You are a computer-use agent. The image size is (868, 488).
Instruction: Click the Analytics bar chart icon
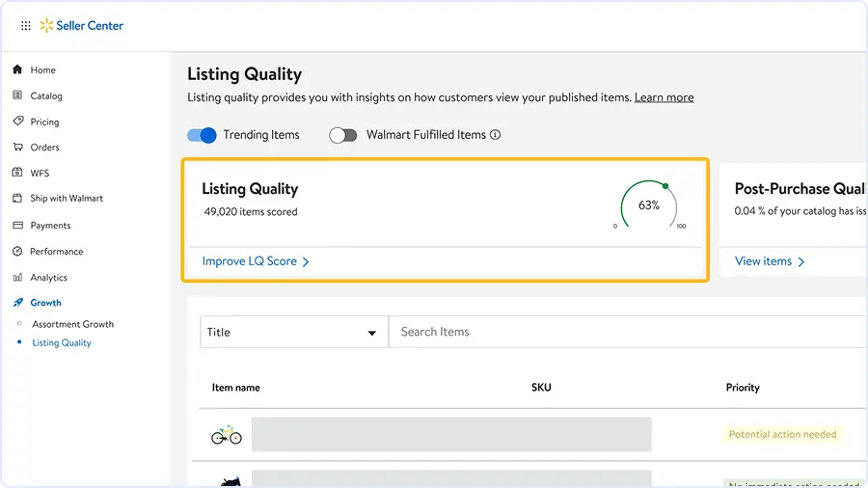click(17, 277)
